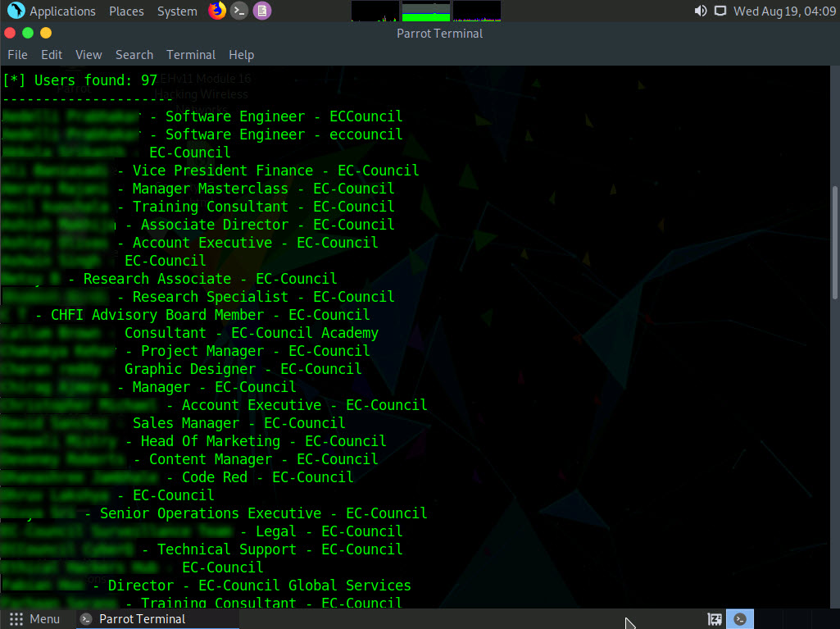Click the date and time clock
This screenshot has height=629, width=840.
(784, 11)
